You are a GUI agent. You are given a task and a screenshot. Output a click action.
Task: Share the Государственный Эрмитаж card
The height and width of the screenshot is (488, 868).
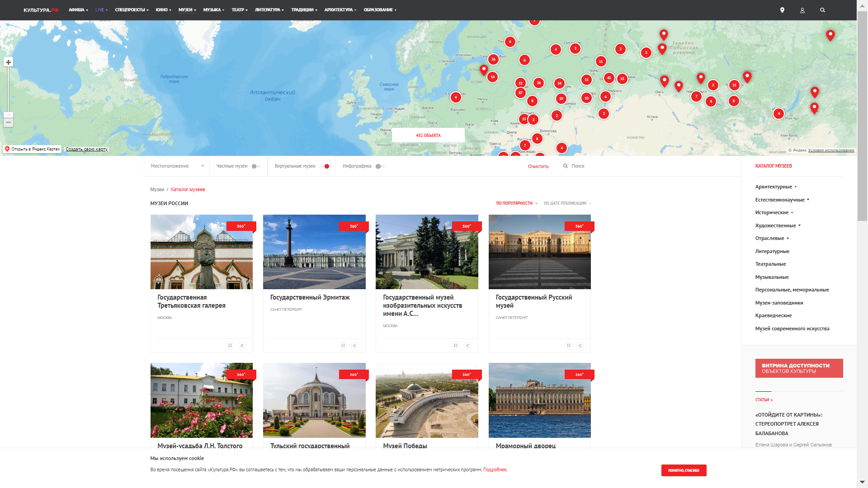coord(355,346)
